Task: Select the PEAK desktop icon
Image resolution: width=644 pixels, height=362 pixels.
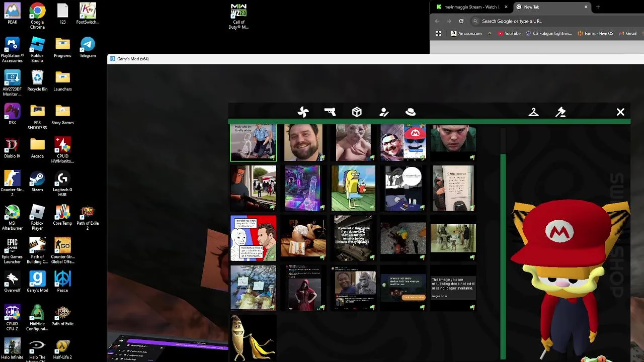Action: (x=12, y=14)
